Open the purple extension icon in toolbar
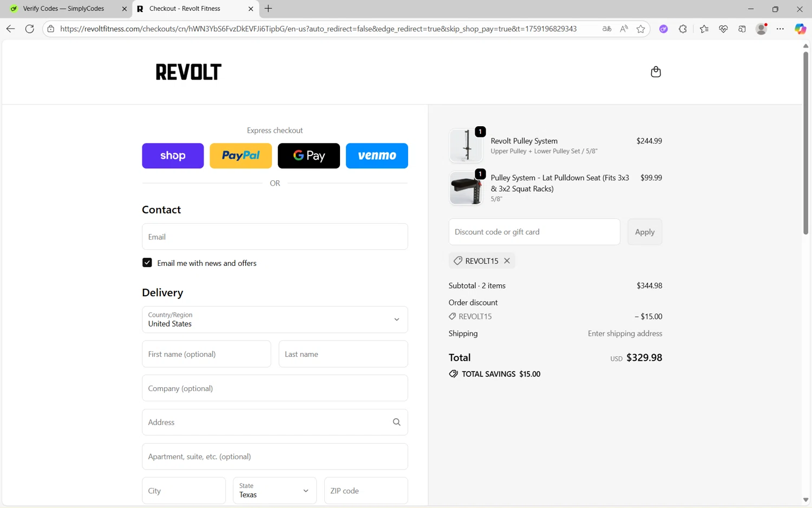Screen dimensions: 812x508 [x=663, y=29]
